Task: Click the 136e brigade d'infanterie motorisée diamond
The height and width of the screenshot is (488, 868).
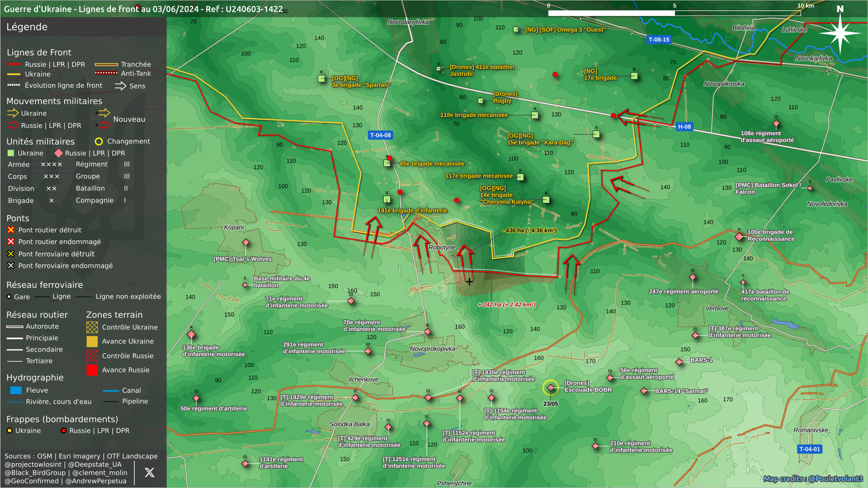Action: [191, 335]
